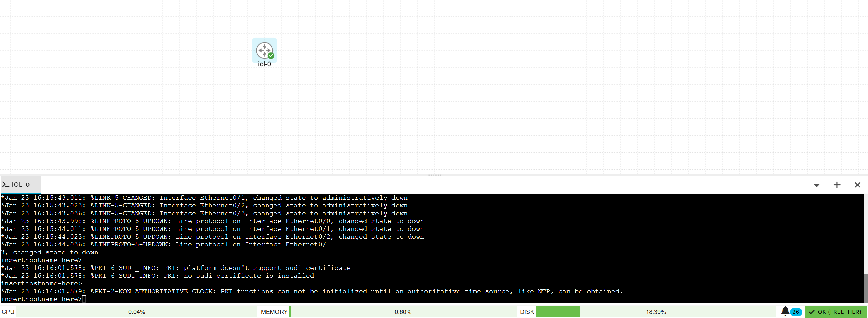Screen dimensions: 868x318
Task: Click the console panel resize handle dots
Action: (x=434, y=175)
